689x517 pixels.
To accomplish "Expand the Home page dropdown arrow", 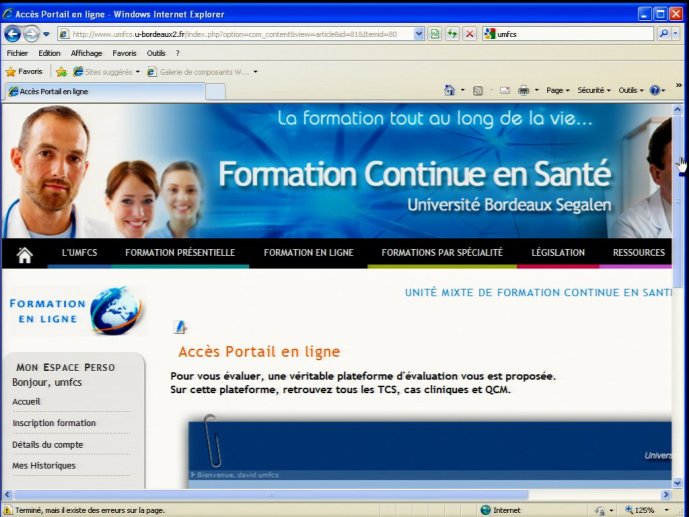I will [x=462, y=90].
